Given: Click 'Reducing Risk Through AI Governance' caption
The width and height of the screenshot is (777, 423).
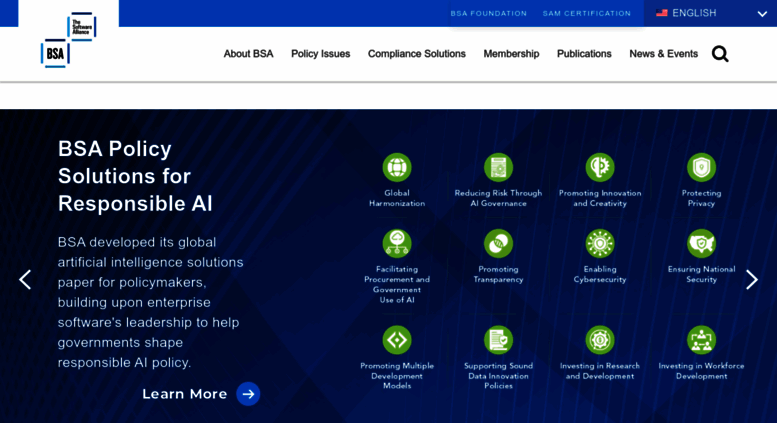Looking at the screenshot, I should pyautogui.click(x=499, y=198).
